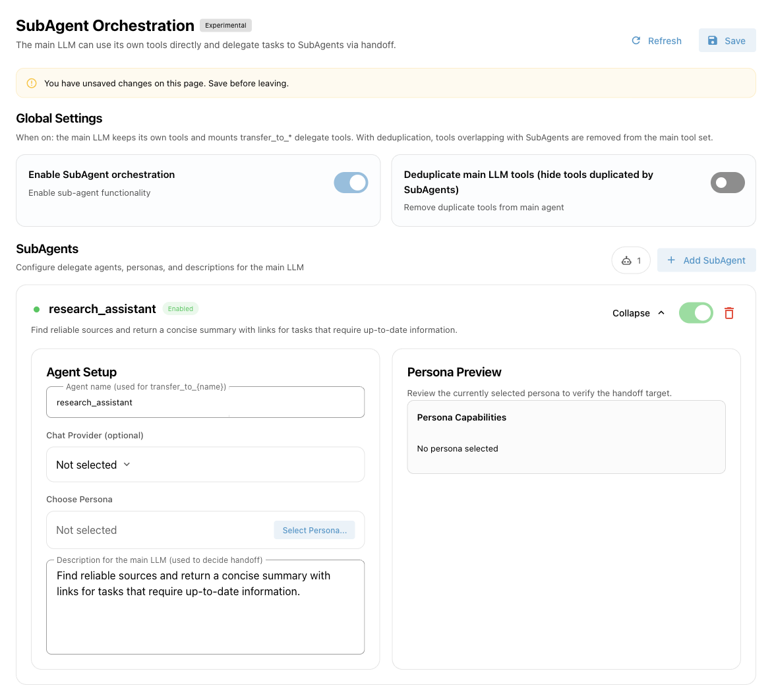772x700 pixels.
Task: Click the 'Not selected' persona field text
Action: 86,530
